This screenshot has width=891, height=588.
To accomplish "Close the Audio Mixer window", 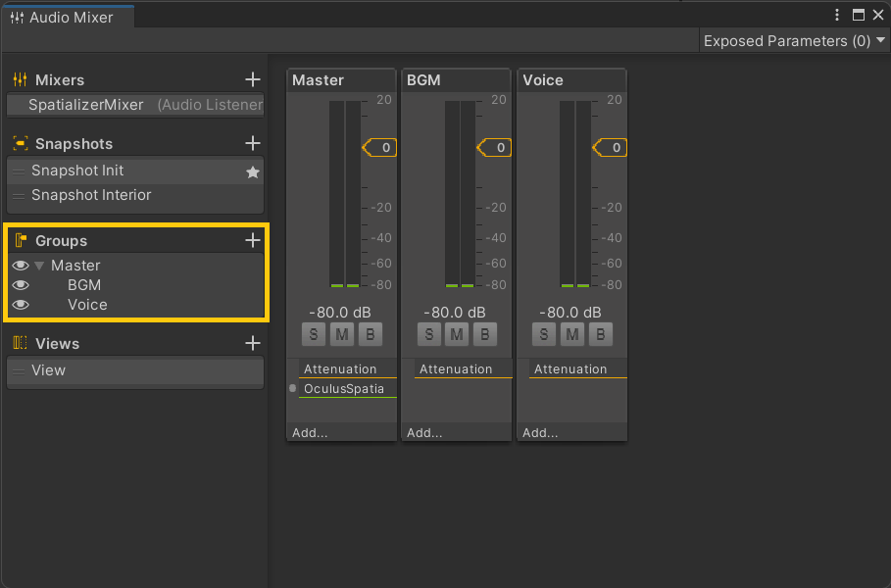I will click(x=878, y=15).
